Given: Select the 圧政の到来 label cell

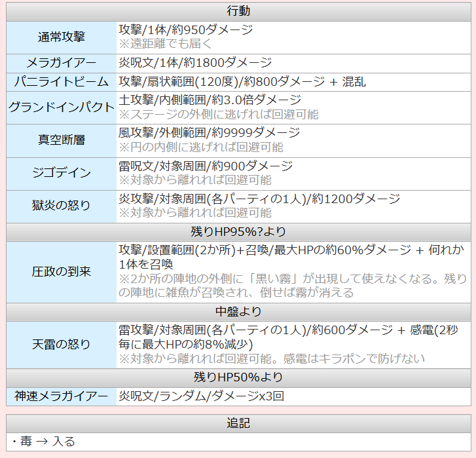Looking at the screenshot, I should coord(62,272).
